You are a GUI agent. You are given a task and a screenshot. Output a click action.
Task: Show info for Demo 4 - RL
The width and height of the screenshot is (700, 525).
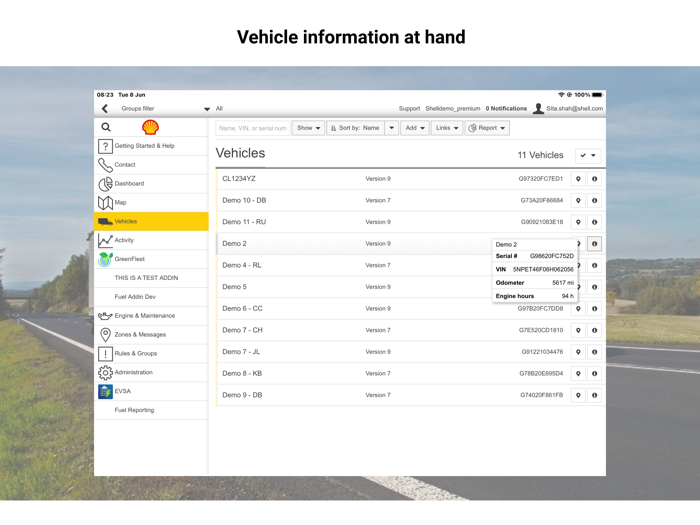[595, 266]
